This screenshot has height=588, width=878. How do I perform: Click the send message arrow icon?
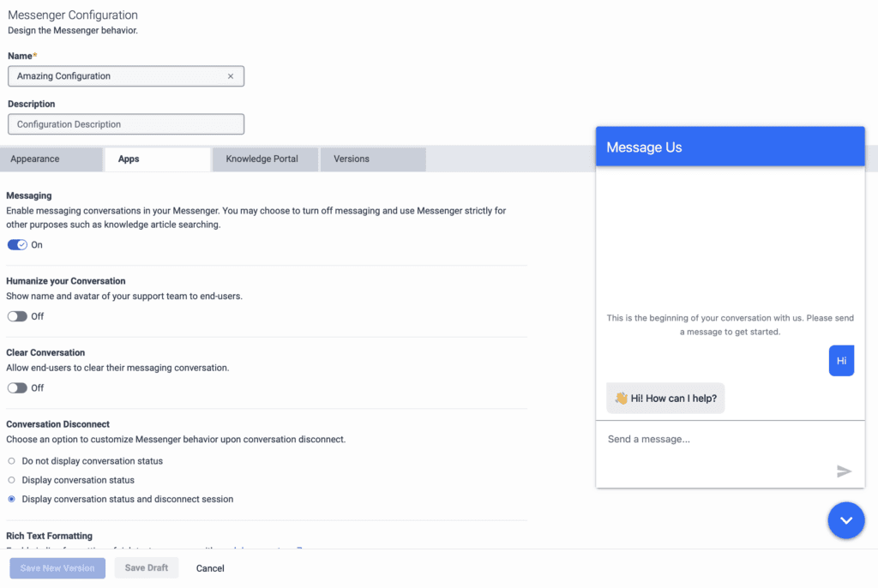844,471
